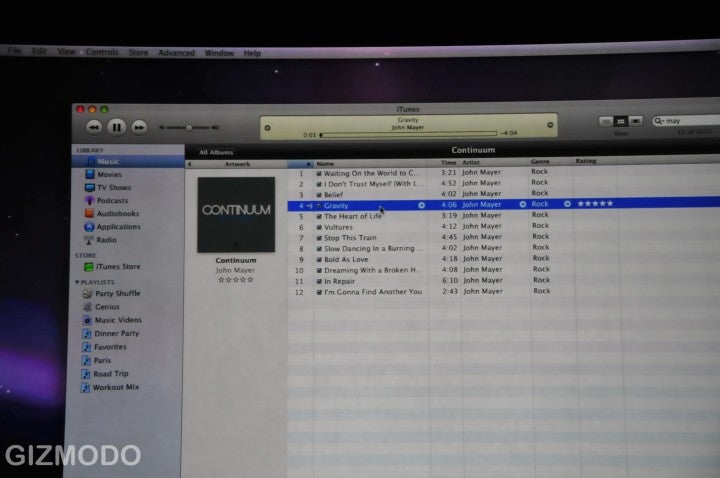Open the Advanced menu

coord(176,53)
